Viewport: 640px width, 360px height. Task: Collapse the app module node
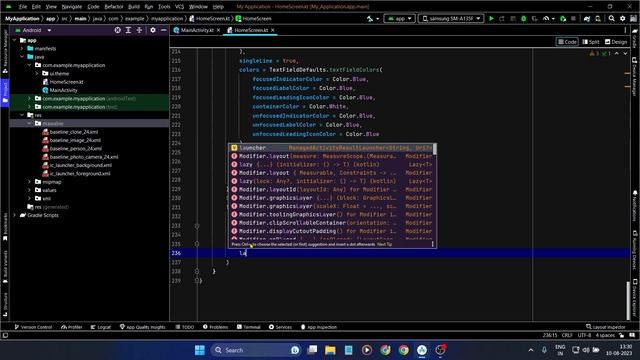15,40
